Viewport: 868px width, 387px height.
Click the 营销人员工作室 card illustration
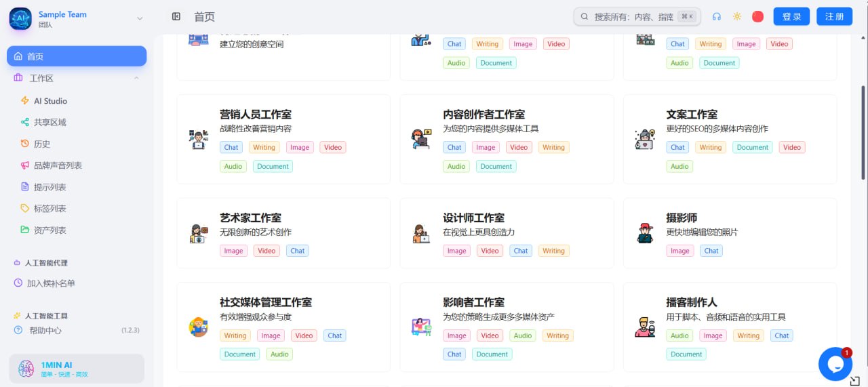click(198, 140)
